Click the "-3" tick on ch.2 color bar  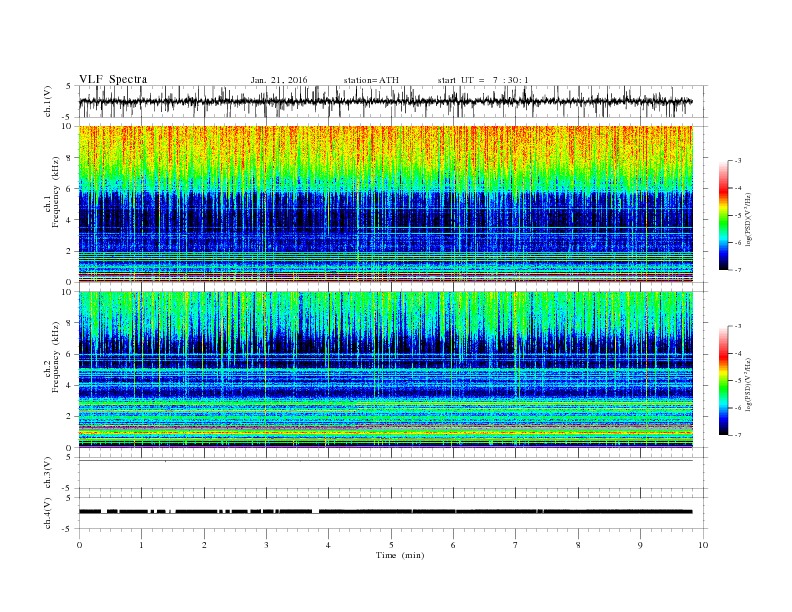click(x=738, y=326)
